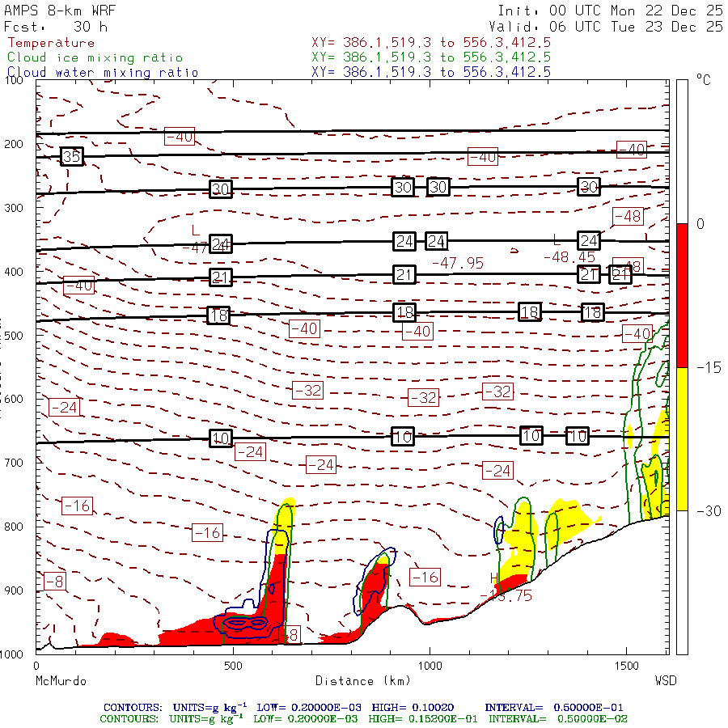Click the '1000' distance axis tick label
The width and height of the screenshot is (728, 728).
click(x=430, y=666)
